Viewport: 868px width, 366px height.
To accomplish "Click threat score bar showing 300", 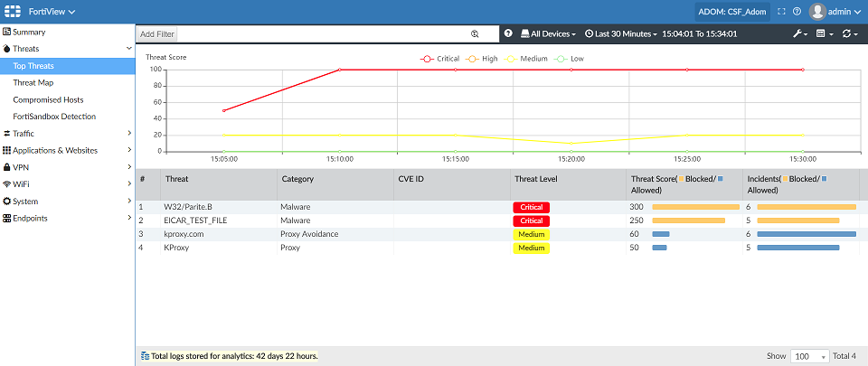I will (696, 207).
